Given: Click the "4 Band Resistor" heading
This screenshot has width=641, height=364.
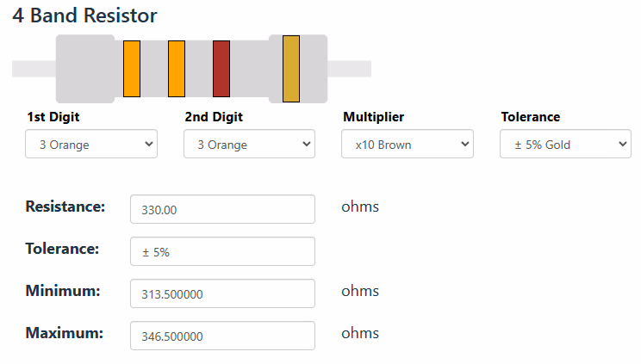Looking at the screenshot, I should click(x=84, y=15).
